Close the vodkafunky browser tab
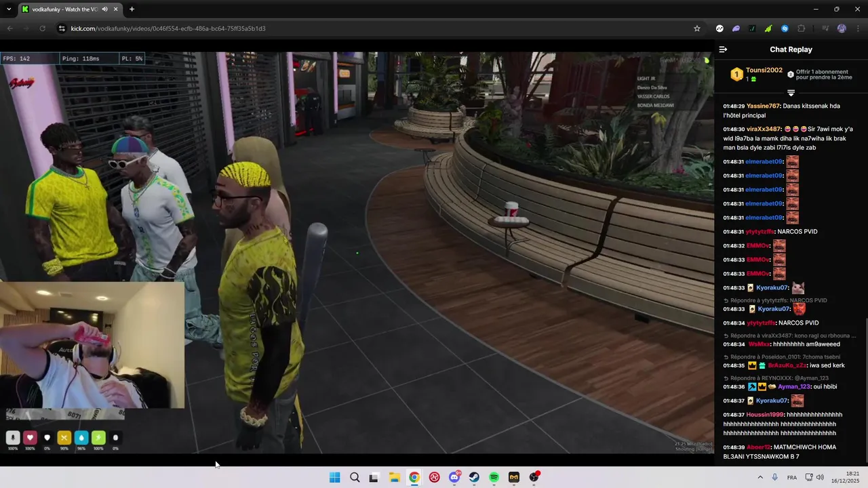Image resolution: width=868 pixels, height=488 pixels. point(116,9)
